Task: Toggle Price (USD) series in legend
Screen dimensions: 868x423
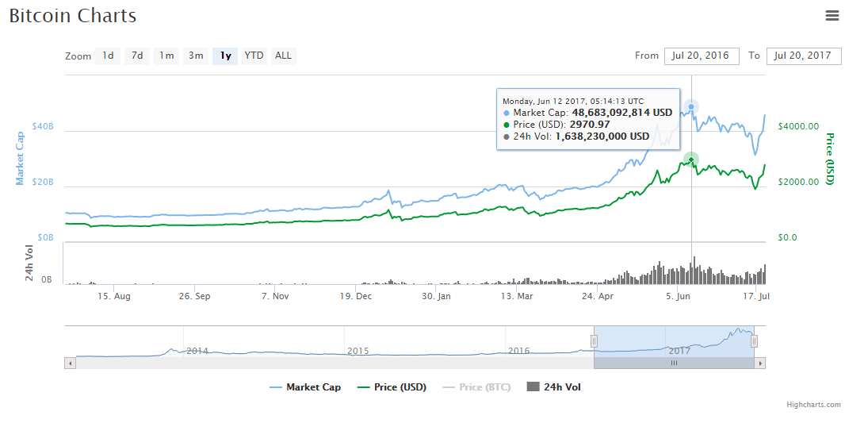Action: (x=392, y=387)
